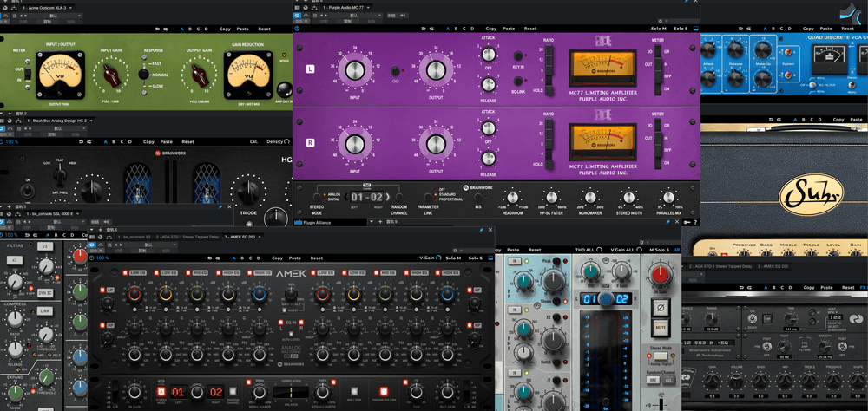
Task: Click the red MUTE button on the console strip
Action: coord(660,329)
